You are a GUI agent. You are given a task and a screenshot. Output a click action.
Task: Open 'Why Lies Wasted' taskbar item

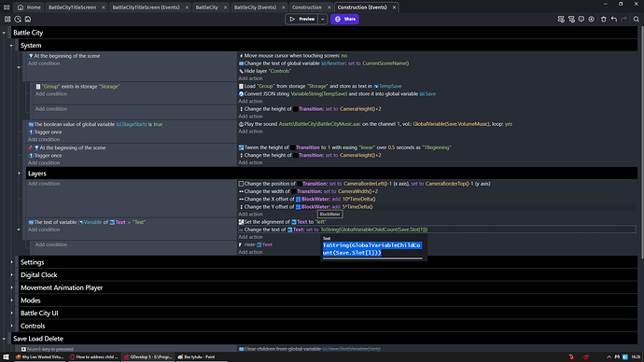(x=40, y=357)
